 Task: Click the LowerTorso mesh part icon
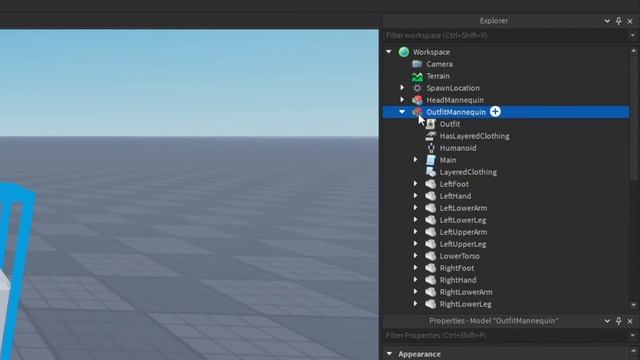pos(430,256)
